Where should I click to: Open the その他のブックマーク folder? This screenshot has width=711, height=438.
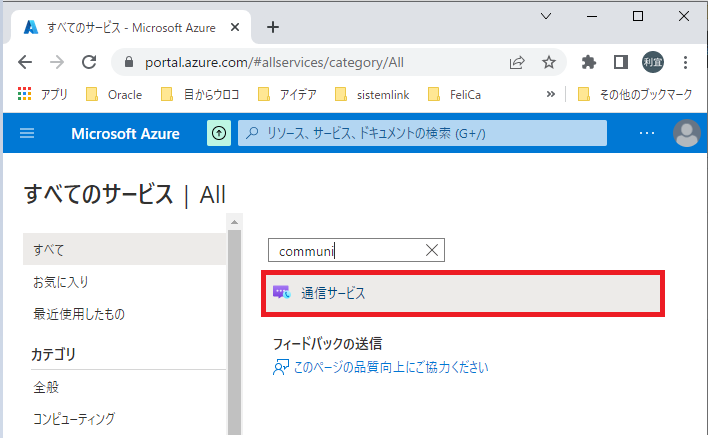click(x=635, y=94)
